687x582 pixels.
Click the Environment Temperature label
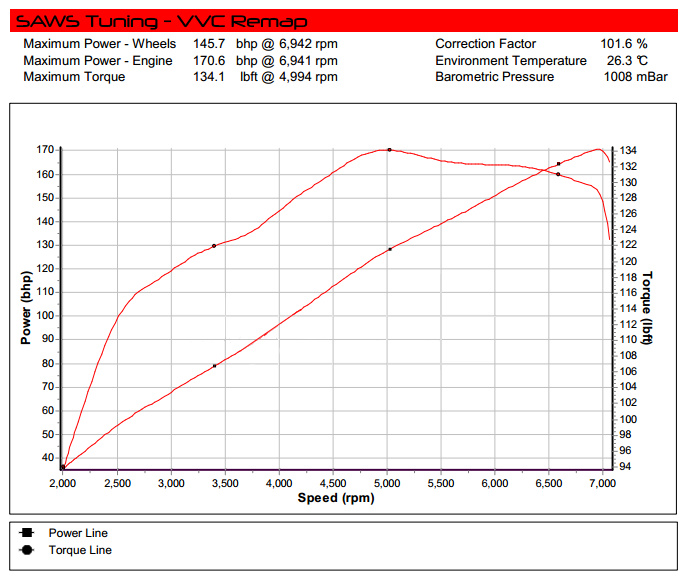pyautogui.click(x=511, y=61)
